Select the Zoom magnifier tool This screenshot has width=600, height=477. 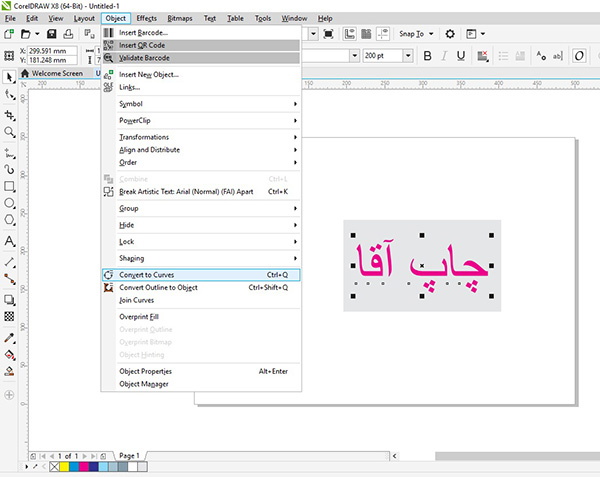tap(9, 132)
